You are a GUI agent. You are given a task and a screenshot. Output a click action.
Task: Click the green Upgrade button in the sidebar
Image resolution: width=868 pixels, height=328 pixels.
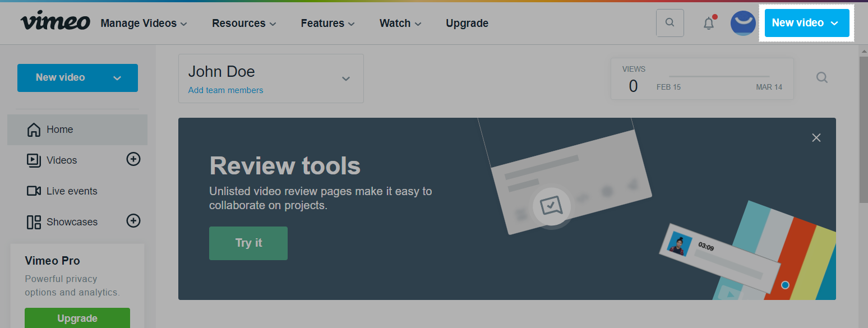click(77, 318)
